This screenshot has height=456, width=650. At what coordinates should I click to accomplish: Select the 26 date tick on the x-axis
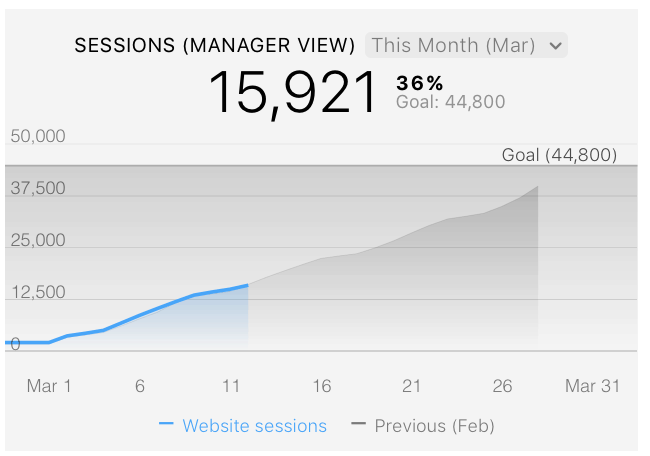(x=502, y=386)
